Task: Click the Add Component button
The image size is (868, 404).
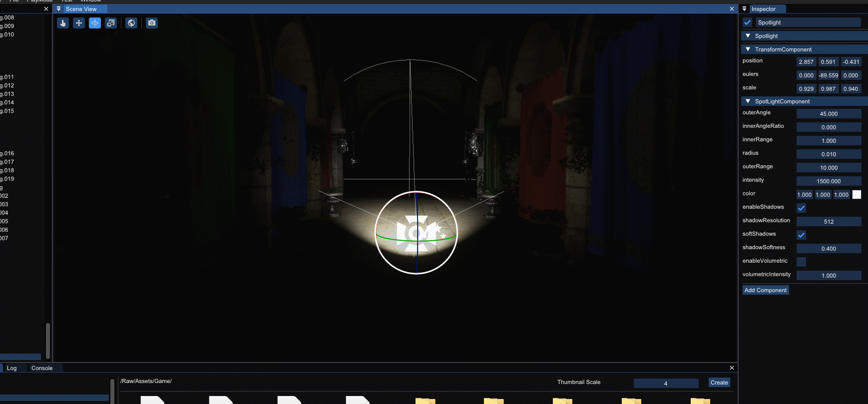Action: click(765, 290)
